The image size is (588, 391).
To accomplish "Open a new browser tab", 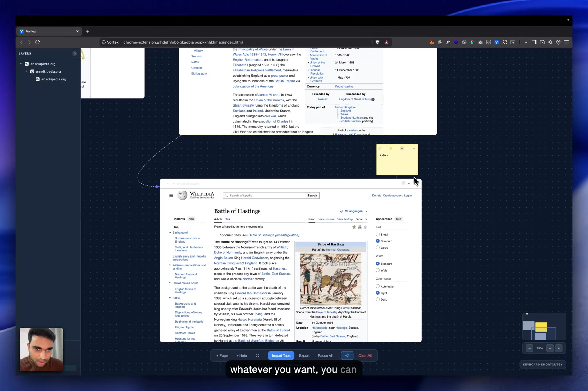I will pyautogui.click(x=88, y=31).
